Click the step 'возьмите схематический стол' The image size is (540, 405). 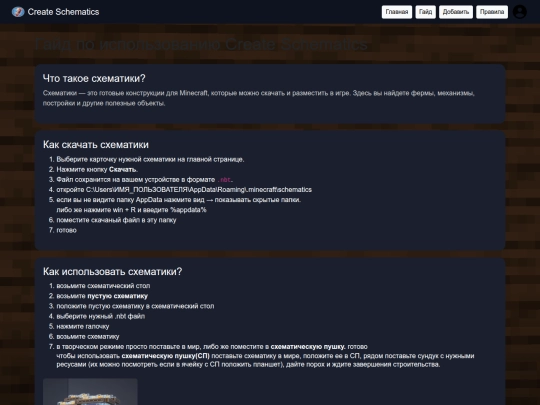(103, 286)
